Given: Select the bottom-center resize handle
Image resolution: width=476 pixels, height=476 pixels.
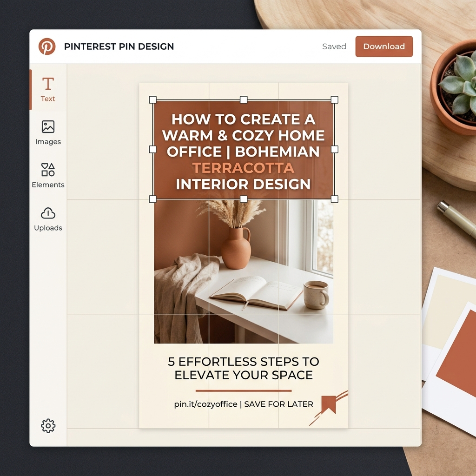Looking at the screenshot, I should point(244,199).
